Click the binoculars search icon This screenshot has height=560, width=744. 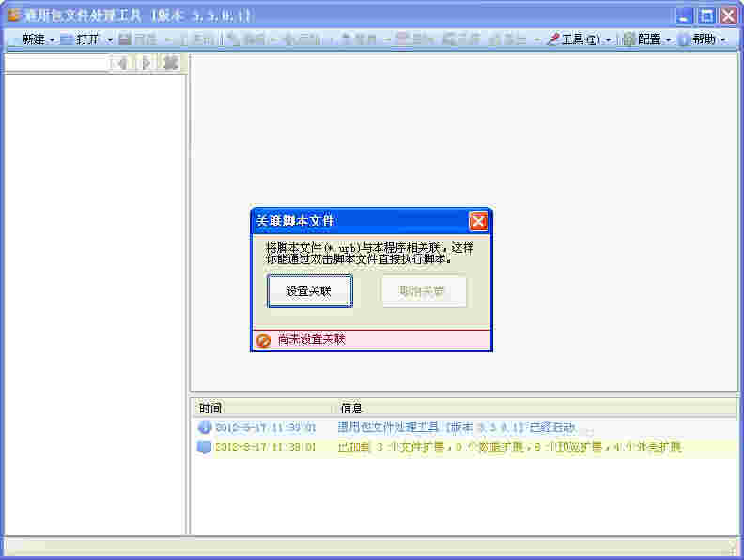171,63
